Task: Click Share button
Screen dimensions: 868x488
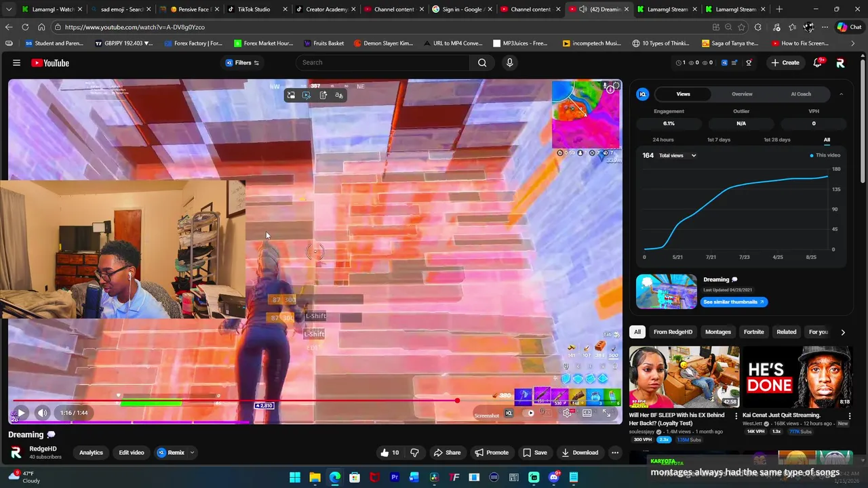Action: 447,452
